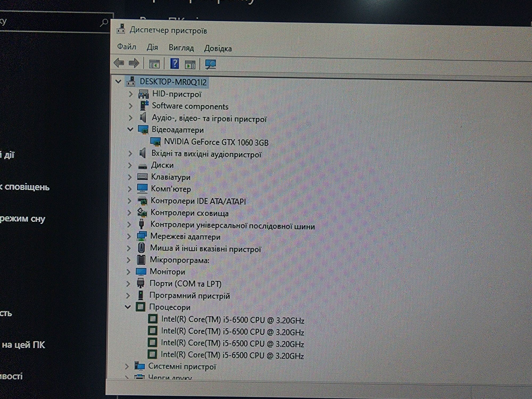The height and width of the screenshot is (399, 532).
Task: Open 'на цей ПК' item in Settings sidebar
Action: tap(23, 345)
